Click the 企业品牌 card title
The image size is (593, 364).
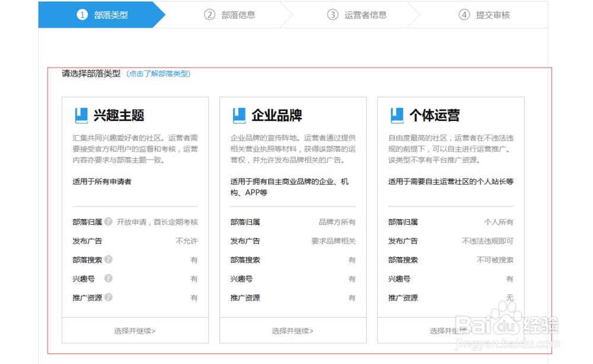coord(276,115)
